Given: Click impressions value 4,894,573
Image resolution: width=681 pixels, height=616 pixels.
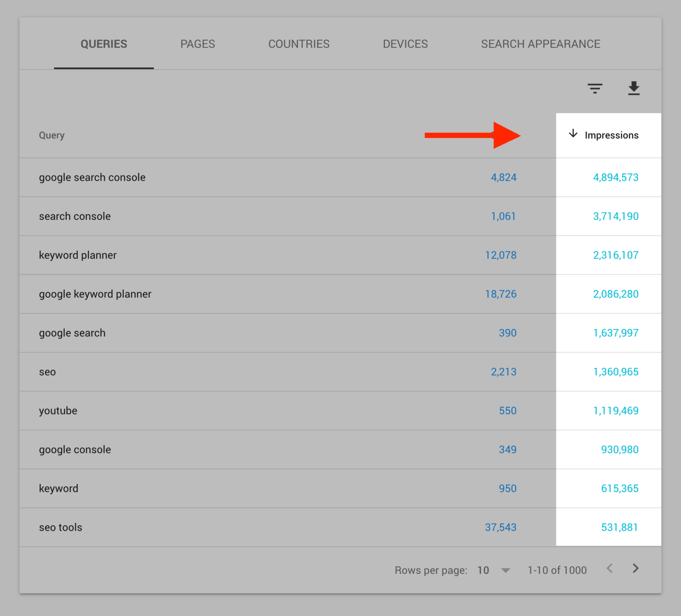Looking at the screenshot, I should click(616, 177).
